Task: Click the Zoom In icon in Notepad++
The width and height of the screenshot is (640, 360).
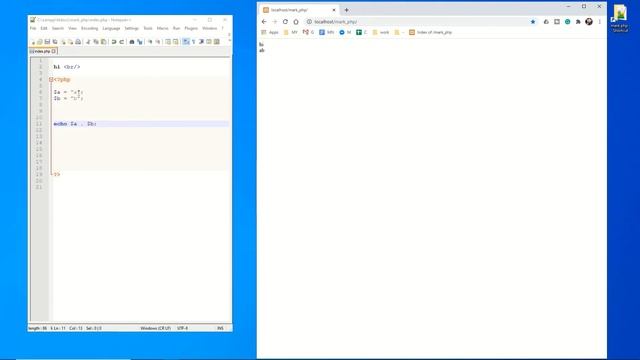Action: [150, 42]
